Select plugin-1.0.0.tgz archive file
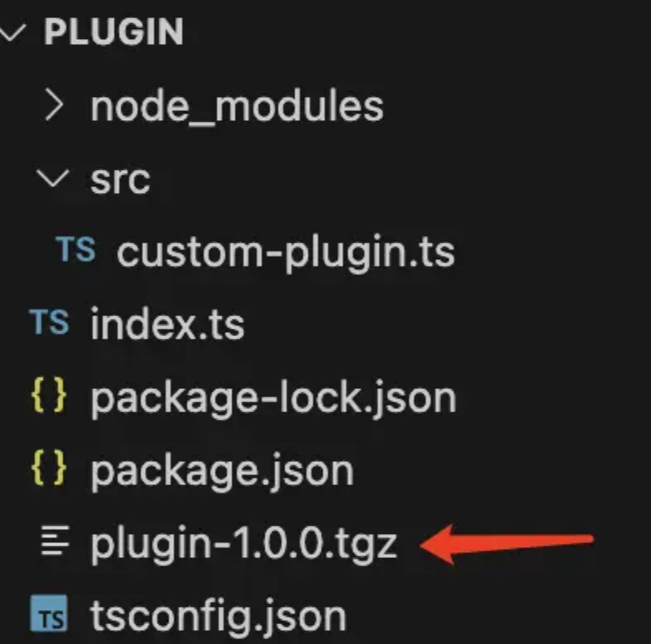The height and width of the screenshot is (644, 651). [244, 544]
